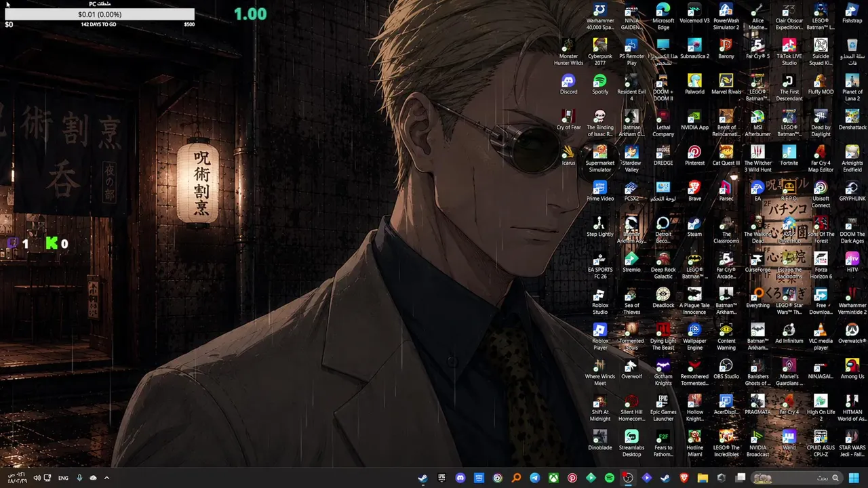Open the Stremio desktop shortcut

[631, 261]
